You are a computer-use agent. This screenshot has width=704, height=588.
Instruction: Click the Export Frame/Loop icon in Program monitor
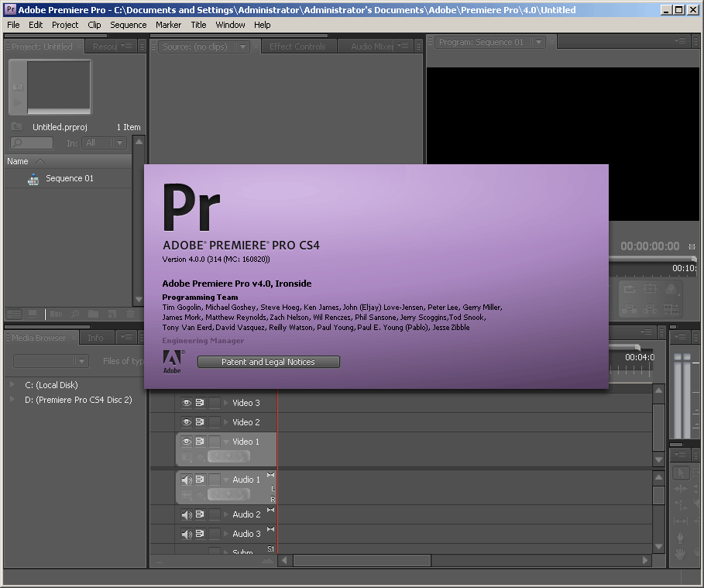[x=630, y=289]
